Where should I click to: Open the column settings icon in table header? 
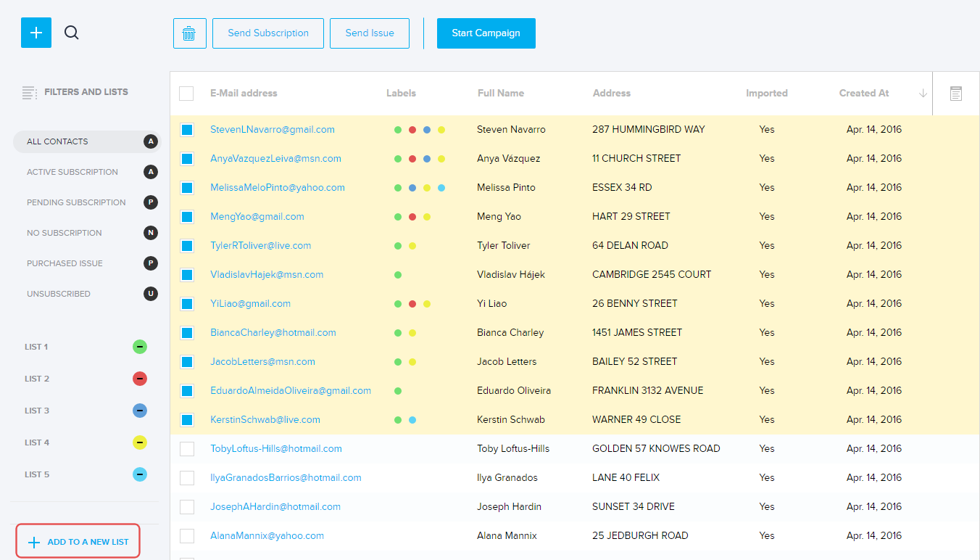pyautogui.click(x=955, y=94)
